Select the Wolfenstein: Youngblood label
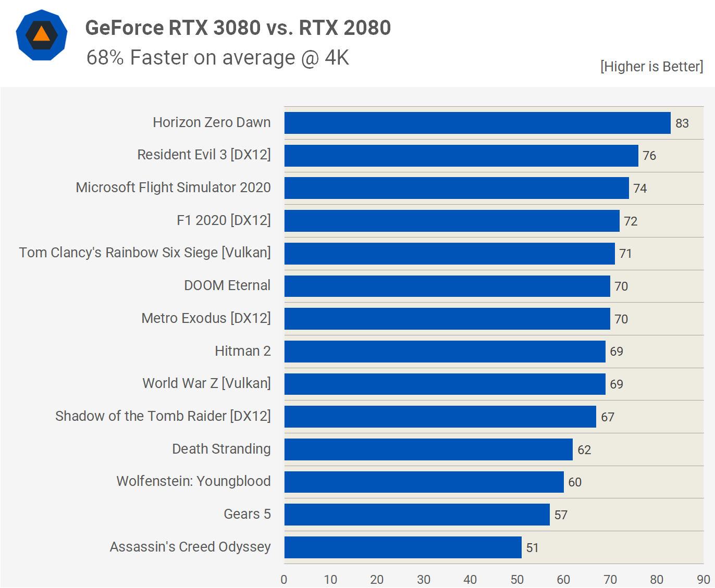This screenshot has height=588, width=715. pyautogui.click(x=193, y=482)
